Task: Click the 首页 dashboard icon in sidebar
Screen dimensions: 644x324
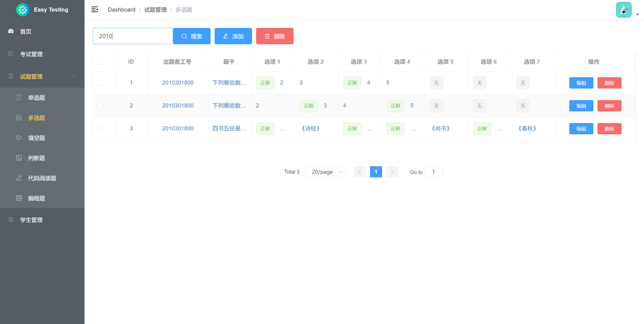Action: (11, 31)
